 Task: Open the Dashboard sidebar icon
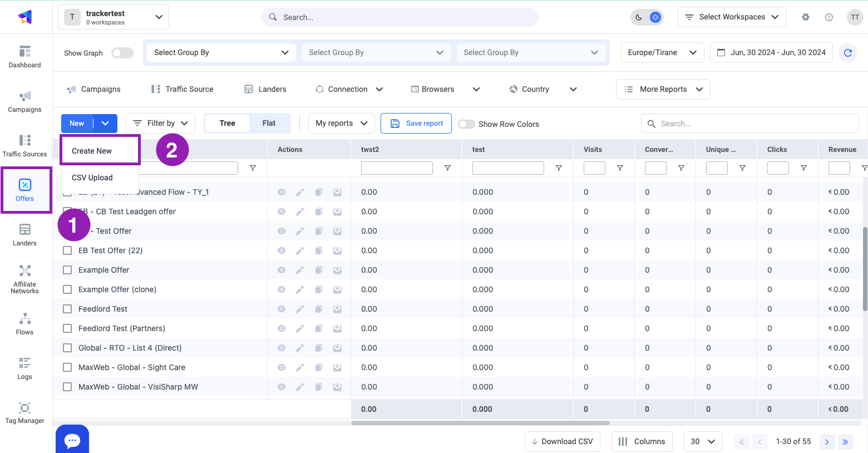[24, 57]
